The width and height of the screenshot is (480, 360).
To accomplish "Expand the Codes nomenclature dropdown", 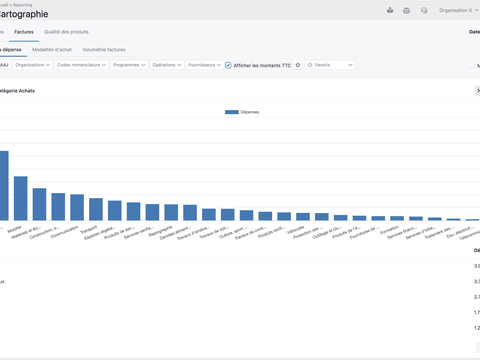I will tap(81, 65).
